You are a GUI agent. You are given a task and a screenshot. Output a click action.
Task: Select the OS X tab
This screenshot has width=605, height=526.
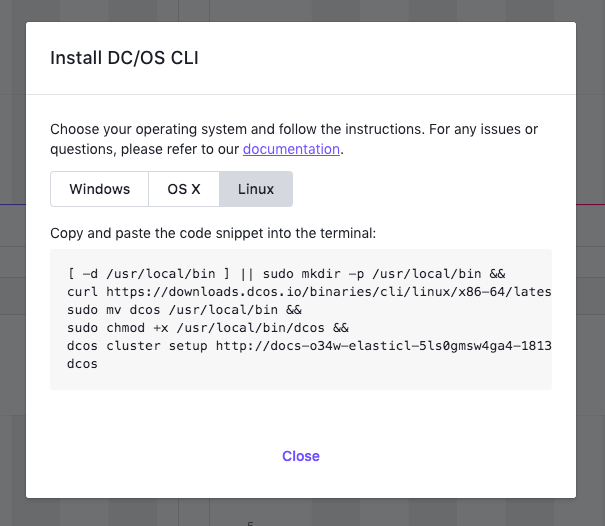click(x=184, y=189)
